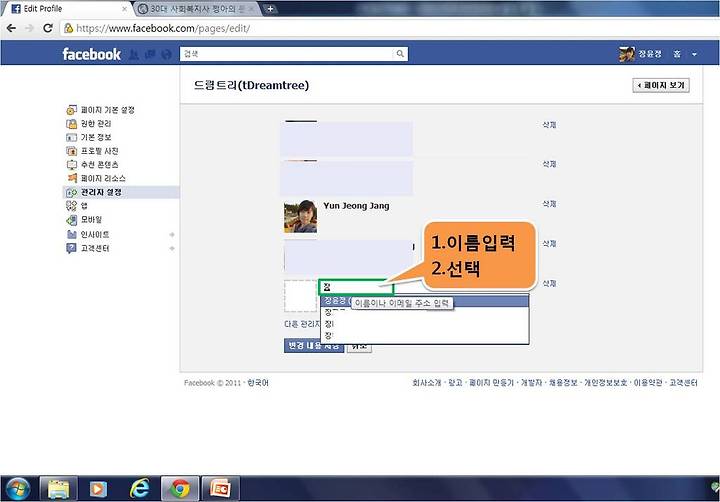
Task: Reload the page with refresh icon
Action: click(x=48, y=28)
